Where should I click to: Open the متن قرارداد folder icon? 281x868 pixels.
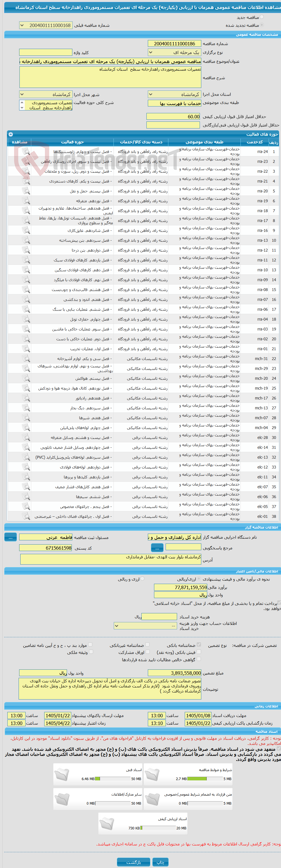152,799
